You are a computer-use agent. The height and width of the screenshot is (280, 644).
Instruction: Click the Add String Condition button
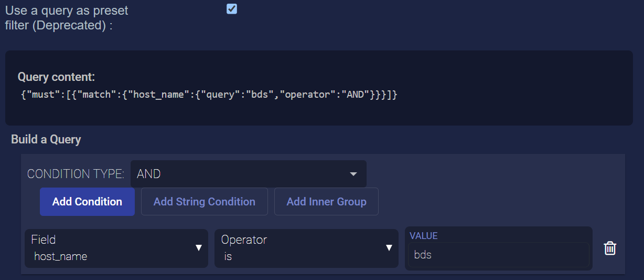tap(204, 202)
